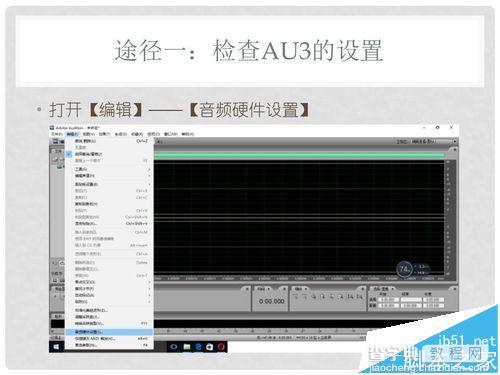Open the Windows Start button
Screen dimensions: 500x375
(x=56, y=347)
